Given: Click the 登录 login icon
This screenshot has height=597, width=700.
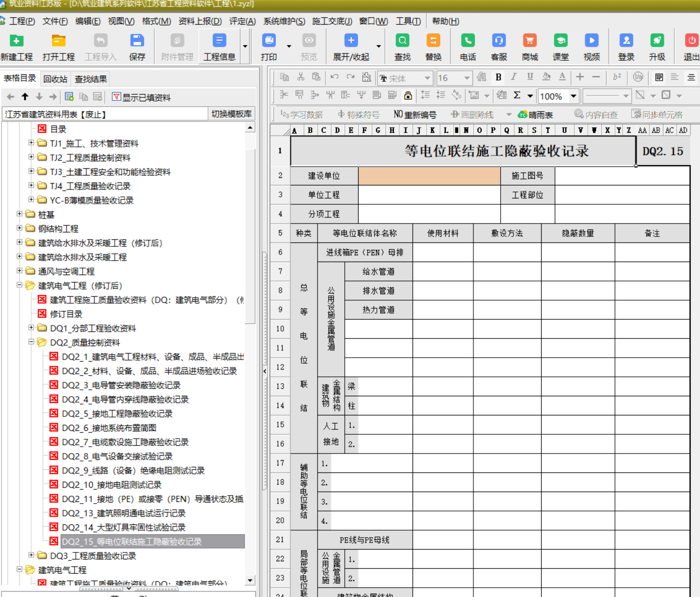Looking at the screenshot, I should click(x=626, y=47).
